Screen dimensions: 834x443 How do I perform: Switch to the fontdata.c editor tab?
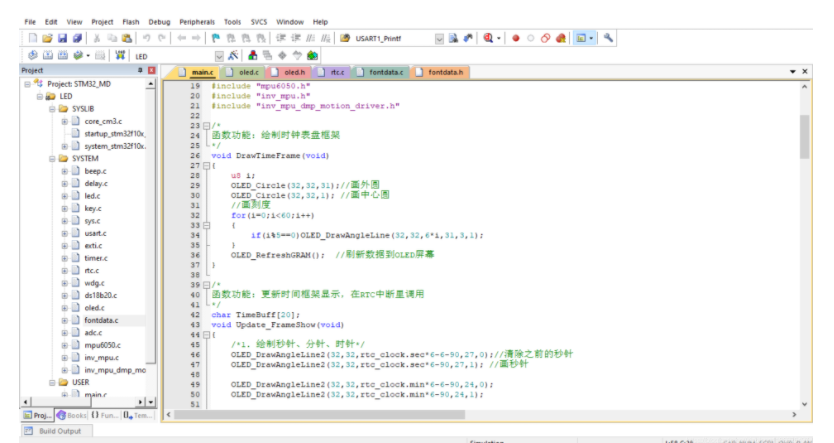380,72
